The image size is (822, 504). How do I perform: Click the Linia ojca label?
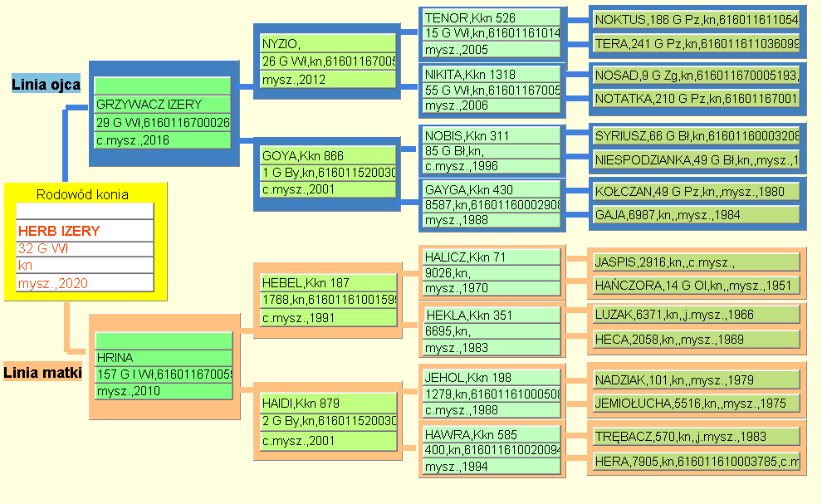tap(46, 84)
